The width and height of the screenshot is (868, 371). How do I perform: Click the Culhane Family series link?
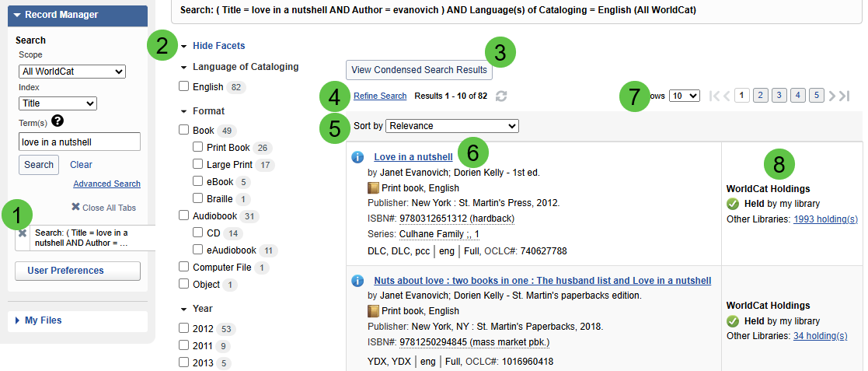(x=439, y=234)
